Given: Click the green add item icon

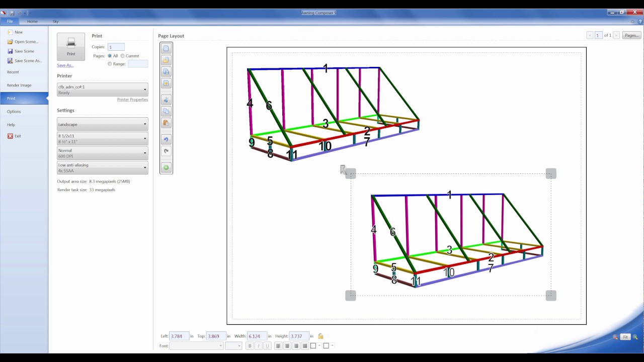Looking at the screenshot, I should (166, 167).
